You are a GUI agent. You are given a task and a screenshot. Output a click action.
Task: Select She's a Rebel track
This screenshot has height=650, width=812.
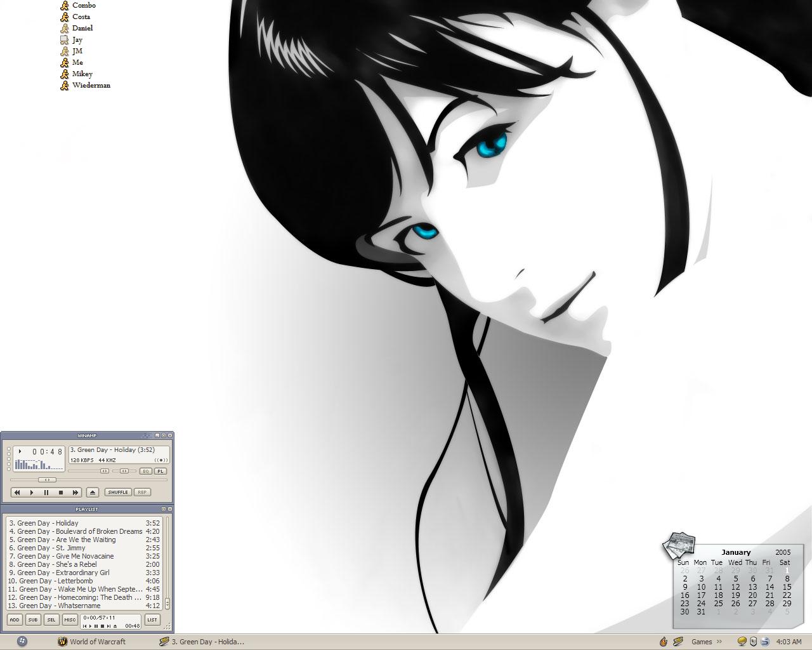point(84,565)
